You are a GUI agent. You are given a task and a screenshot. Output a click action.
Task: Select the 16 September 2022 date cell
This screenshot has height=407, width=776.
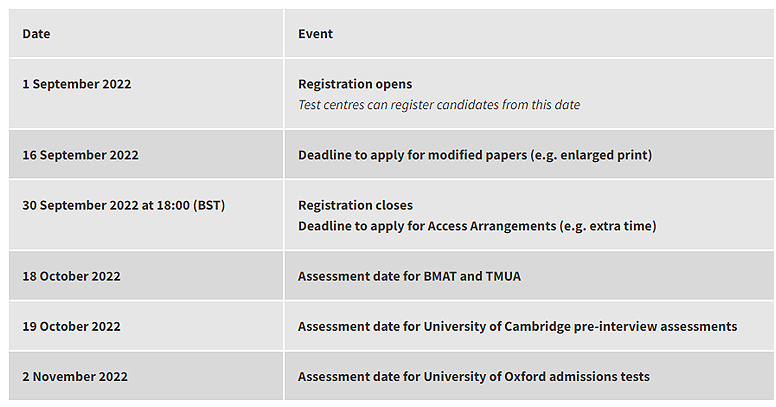pyautogui.click(x=80, y=155)
